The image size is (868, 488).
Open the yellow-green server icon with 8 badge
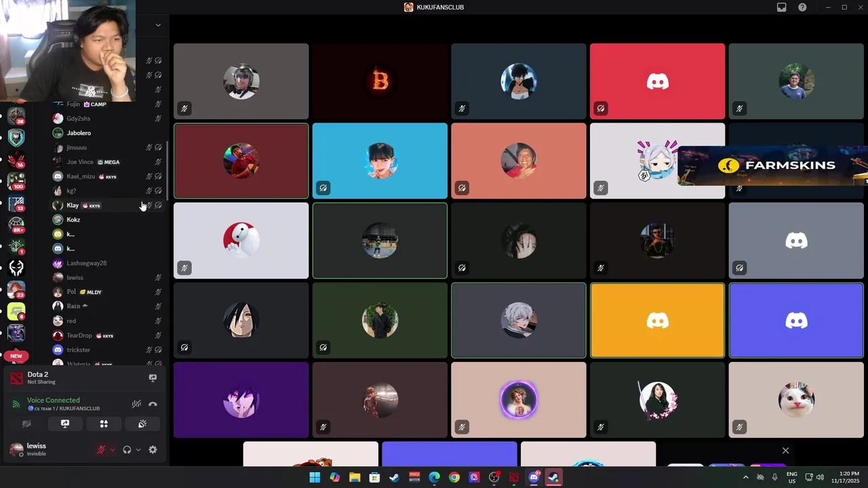coord(16,311)
